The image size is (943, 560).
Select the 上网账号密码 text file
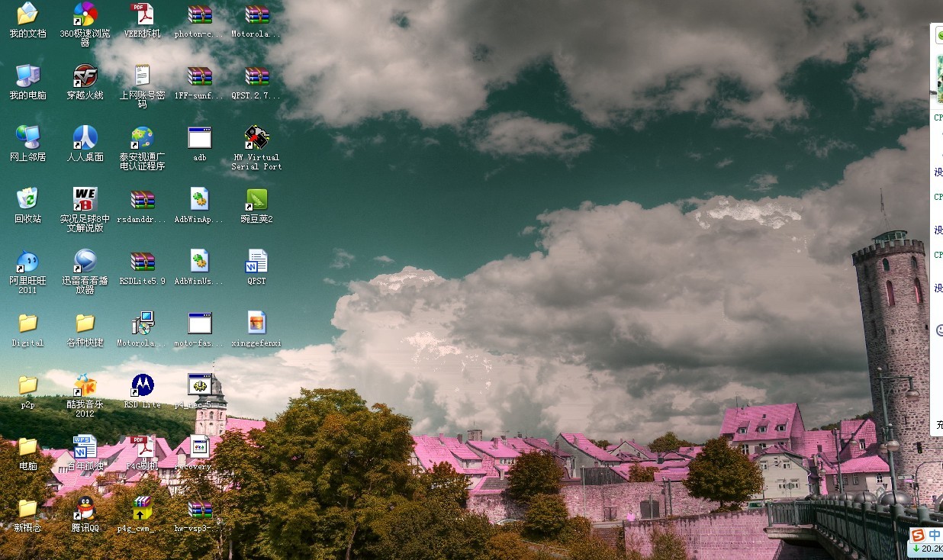142,75
